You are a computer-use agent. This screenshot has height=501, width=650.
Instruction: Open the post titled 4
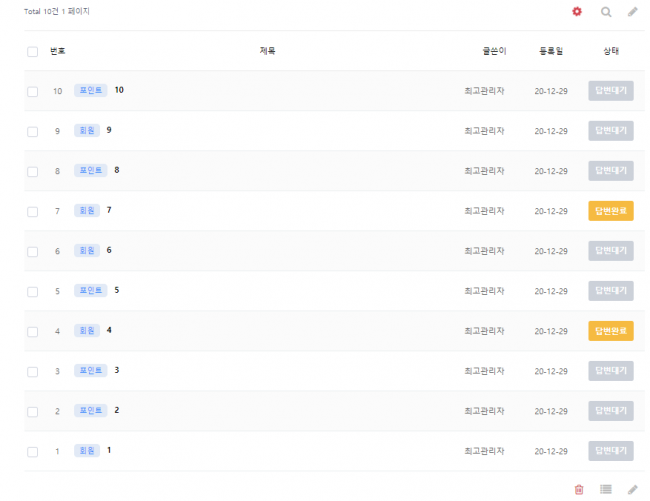click(x=109, y=330)
